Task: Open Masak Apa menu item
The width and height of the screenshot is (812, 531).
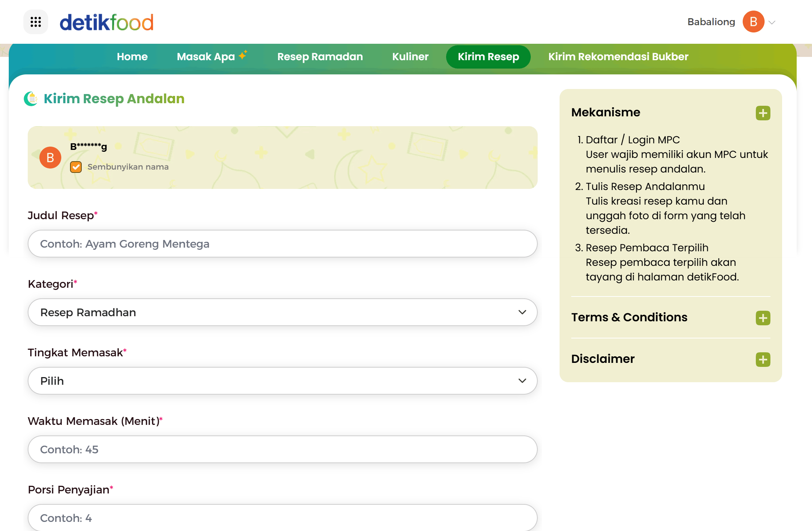Action: (x=206, y=57)
